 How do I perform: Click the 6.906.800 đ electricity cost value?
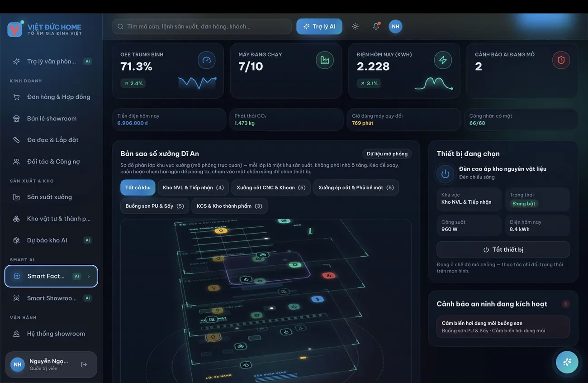133,123
